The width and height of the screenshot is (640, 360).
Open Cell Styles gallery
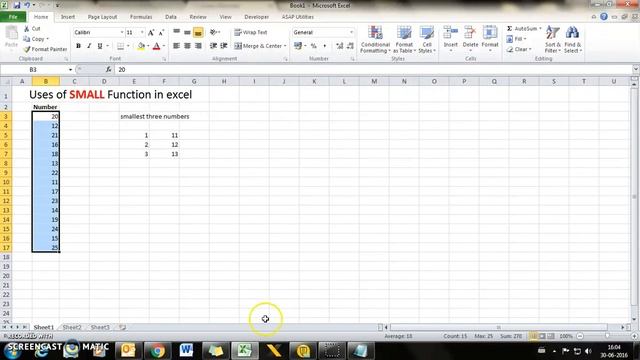click(427, 39)
